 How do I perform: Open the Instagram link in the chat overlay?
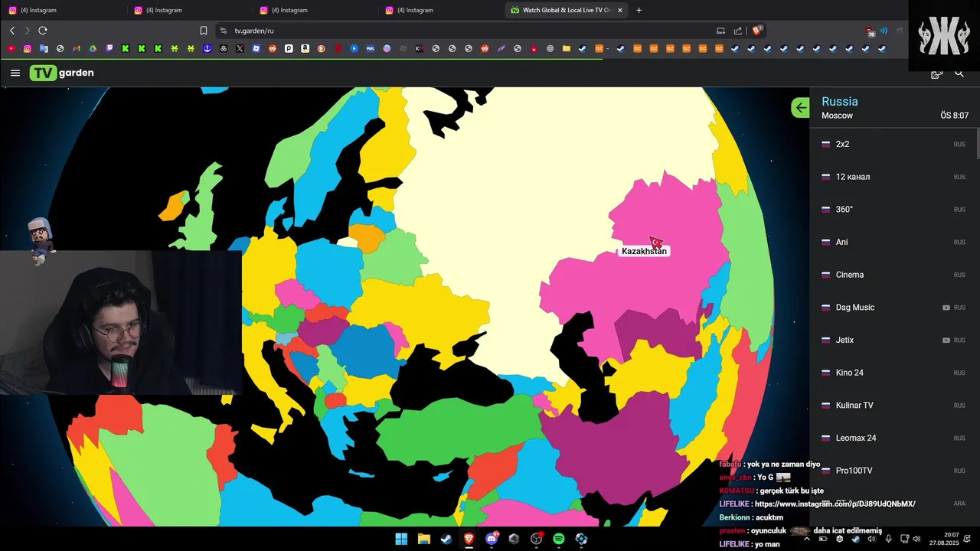[835, 504]
